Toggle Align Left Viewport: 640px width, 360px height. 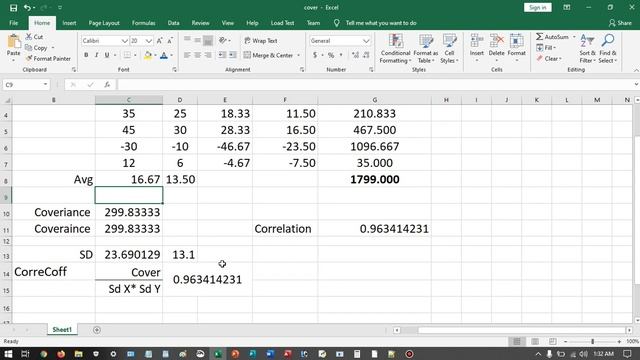pos(187,55)
